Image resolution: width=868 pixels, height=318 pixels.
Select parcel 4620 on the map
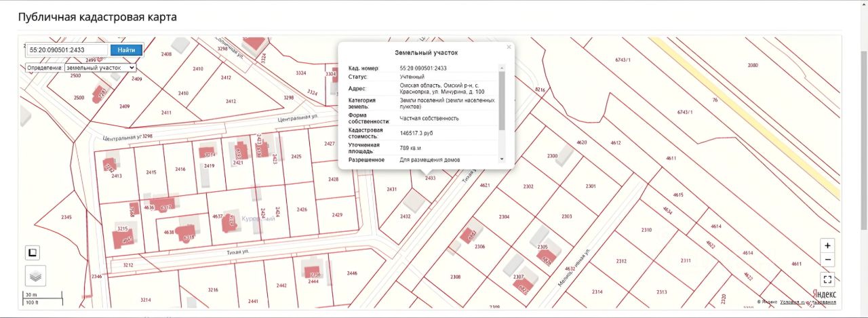pos(581,142)
